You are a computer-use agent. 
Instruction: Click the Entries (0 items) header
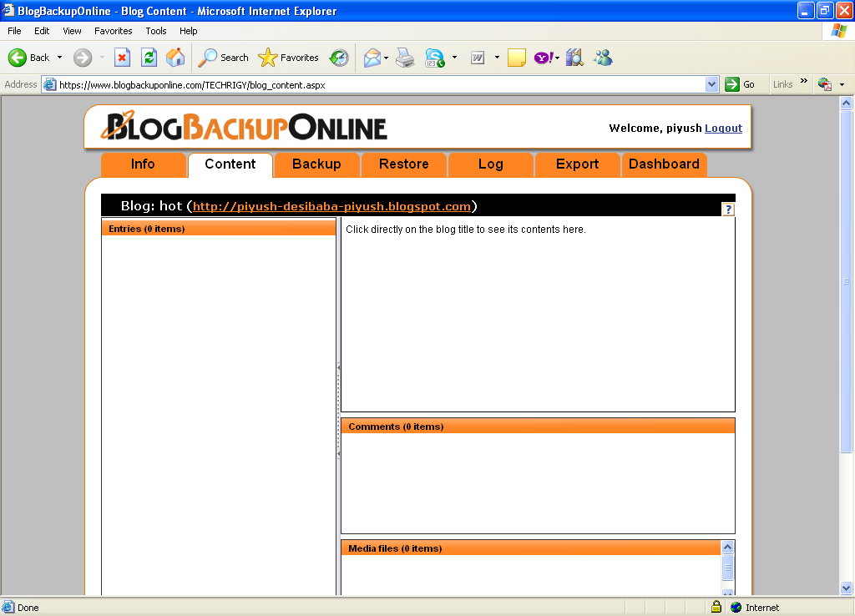click(x=219, y=229)
